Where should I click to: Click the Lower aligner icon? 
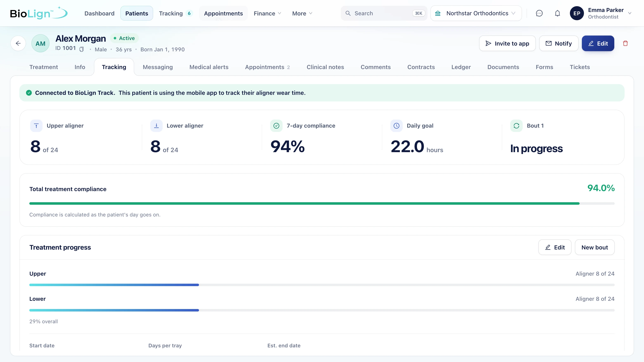(156, 126)
